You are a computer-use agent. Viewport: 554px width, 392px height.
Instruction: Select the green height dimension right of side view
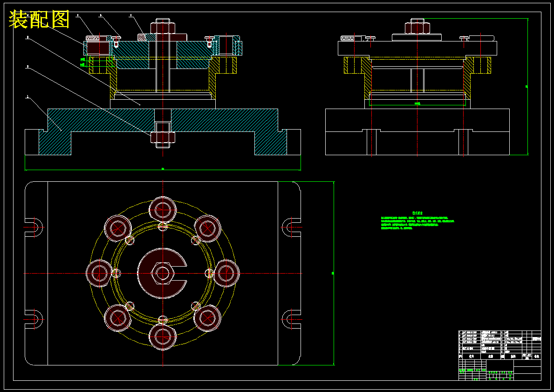tap(527, 87)
